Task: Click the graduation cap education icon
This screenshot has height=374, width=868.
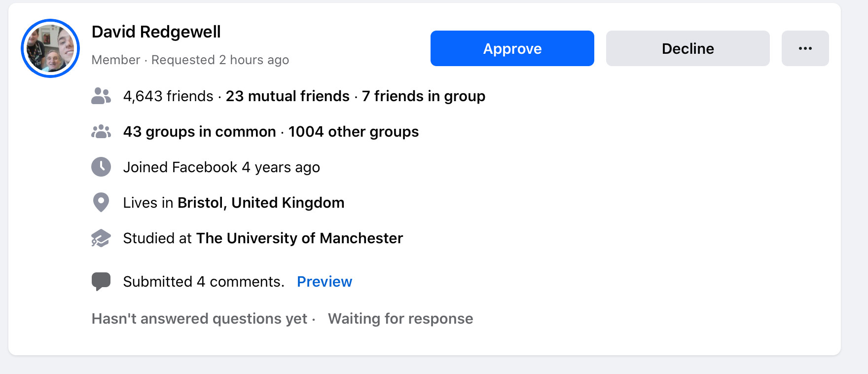Action: pos(101,238)
